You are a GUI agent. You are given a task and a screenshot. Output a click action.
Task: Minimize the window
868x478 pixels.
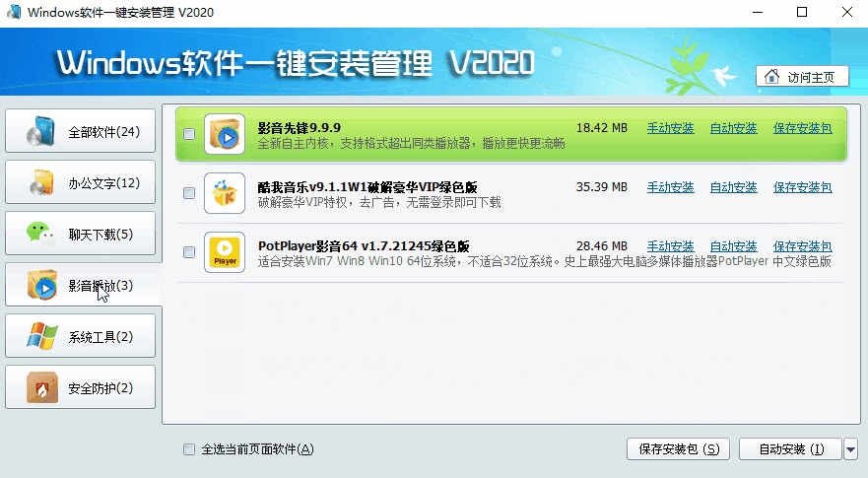[758, 12]
